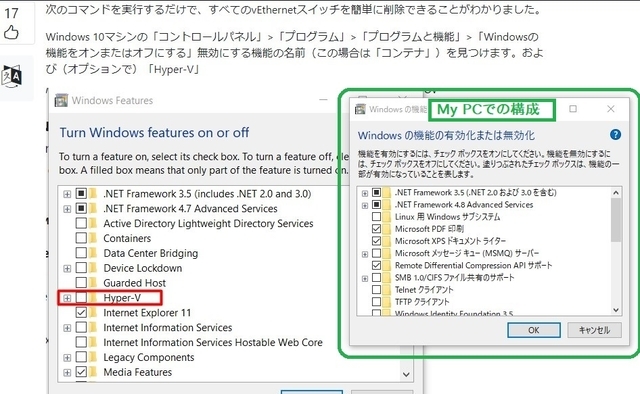Click the Hyper-V folder icon
The width and height of the screenshot is (640, 394).
pos(93,298)
